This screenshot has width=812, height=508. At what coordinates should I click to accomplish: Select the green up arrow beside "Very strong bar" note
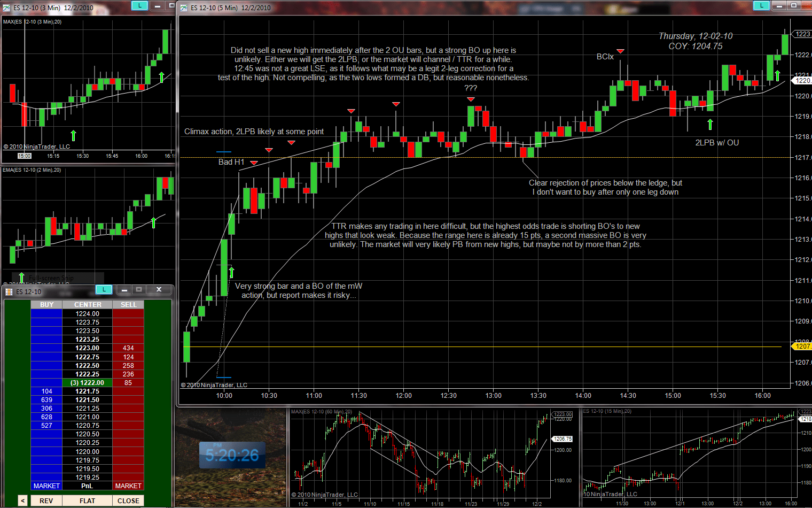click(231, 272)
